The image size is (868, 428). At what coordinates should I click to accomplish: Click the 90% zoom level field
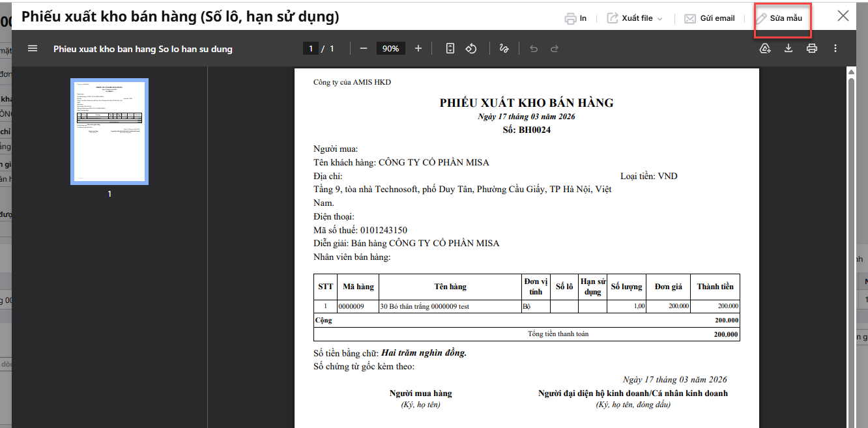(391, 49)
